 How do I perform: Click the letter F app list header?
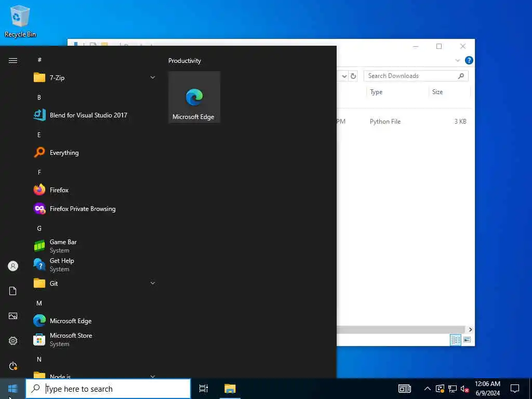[x=39, y=172]
